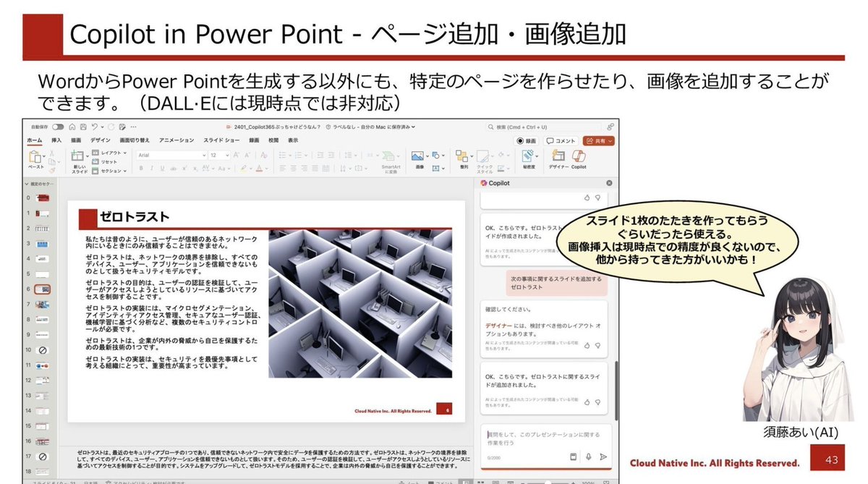
Task: Open the 挿入 ribbon tab
Action: click(x=56, y=140)
